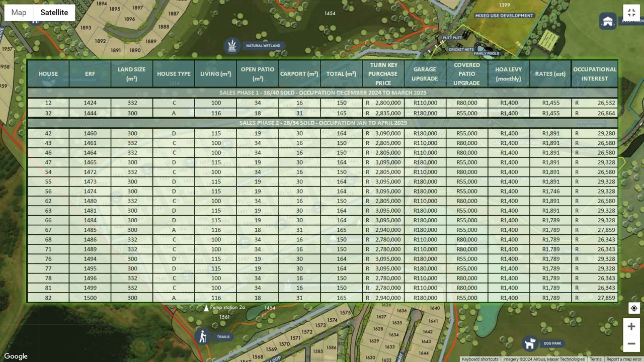Zoom in on the map
This screenshot has width=644, height=362.
tap(631, 326)
